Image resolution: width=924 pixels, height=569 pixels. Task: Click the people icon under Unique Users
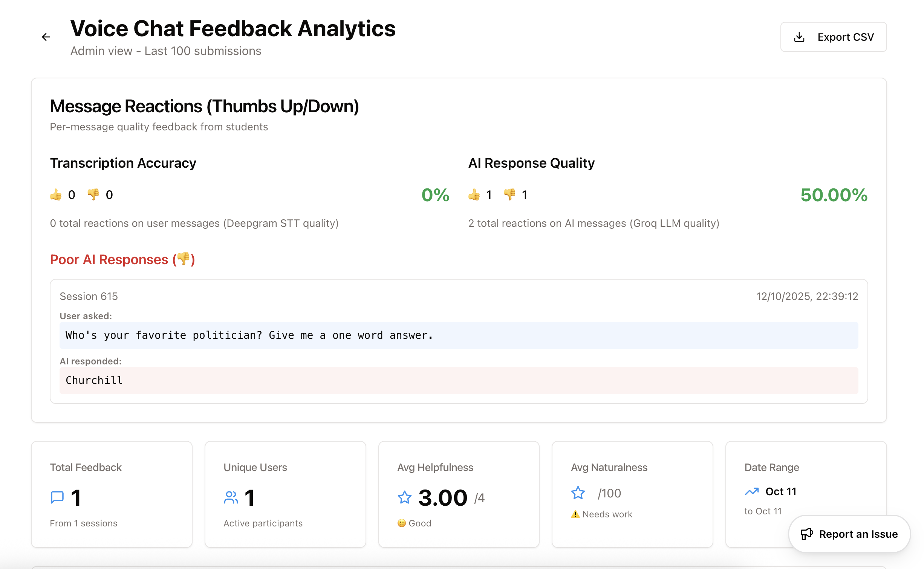click(230, 497)
